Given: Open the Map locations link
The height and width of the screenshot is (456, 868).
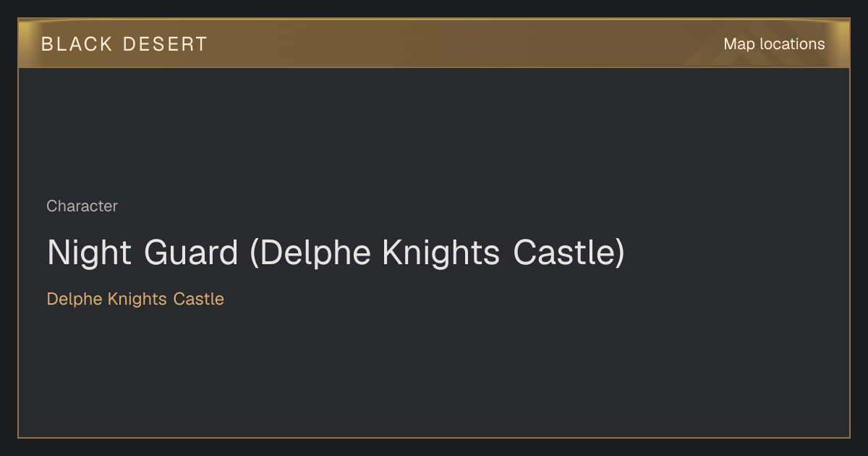Looking at the screenshot, I should pos(774,44).
